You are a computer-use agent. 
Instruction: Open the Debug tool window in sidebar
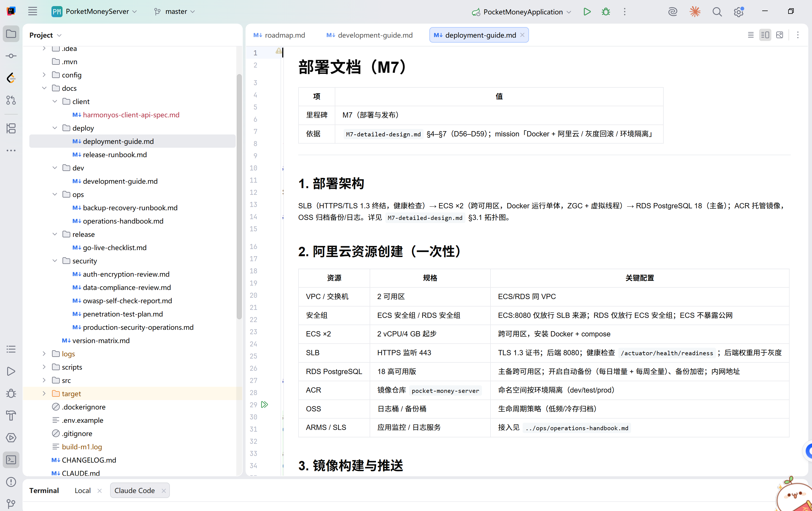click(11, 393)
